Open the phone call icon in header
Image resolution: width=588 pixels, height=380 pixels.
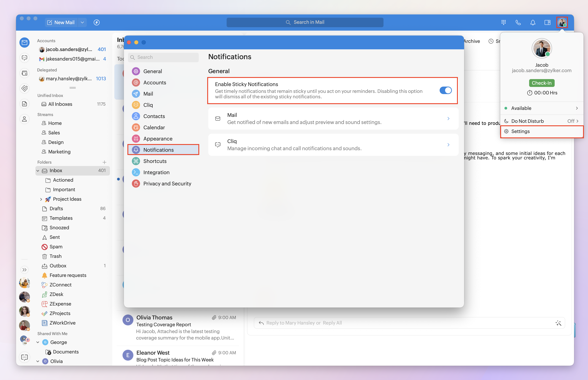(518, 22)
